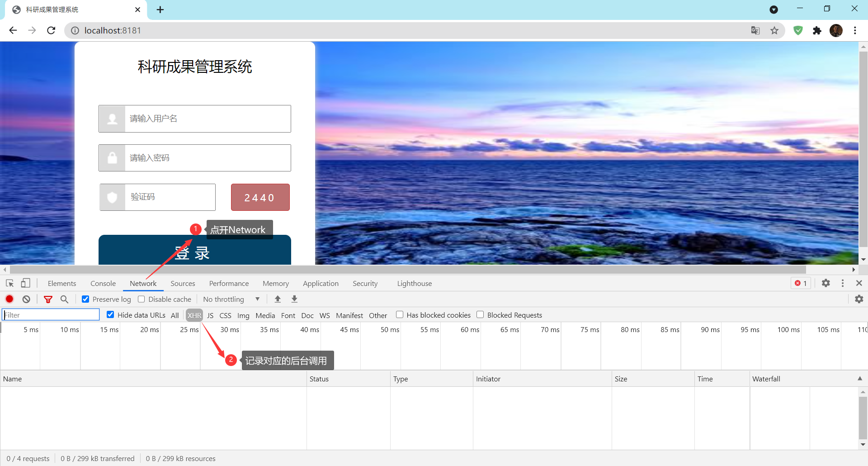The width and height of the screenshot is (868, 466).
Task: Uncheck Hide data URLs
Action: click(x=110, y=314)
